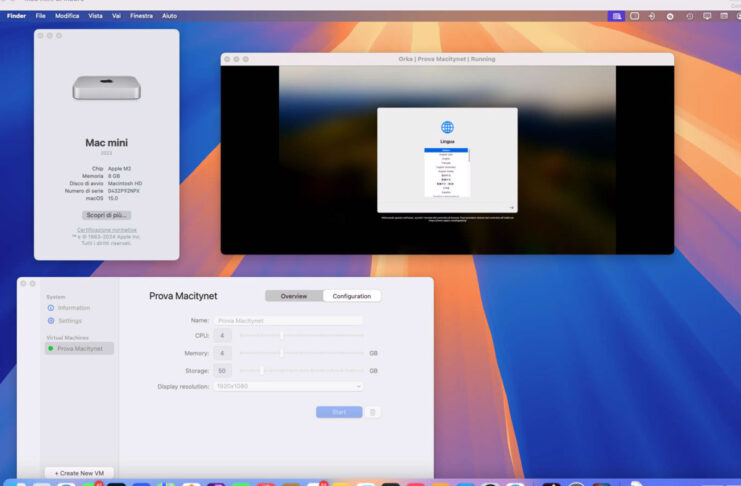The width and height of the screenshot is (741, 486).
Task: Click the Virtual Machines sidebar heading
Action: click(x=67, y=338)
